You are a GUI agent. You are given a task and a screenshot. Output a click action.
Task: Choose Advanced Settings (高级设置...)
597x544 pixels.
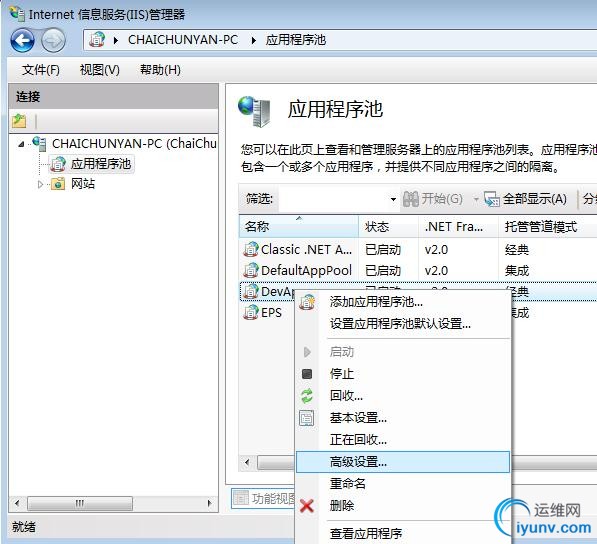pos(403,462)
